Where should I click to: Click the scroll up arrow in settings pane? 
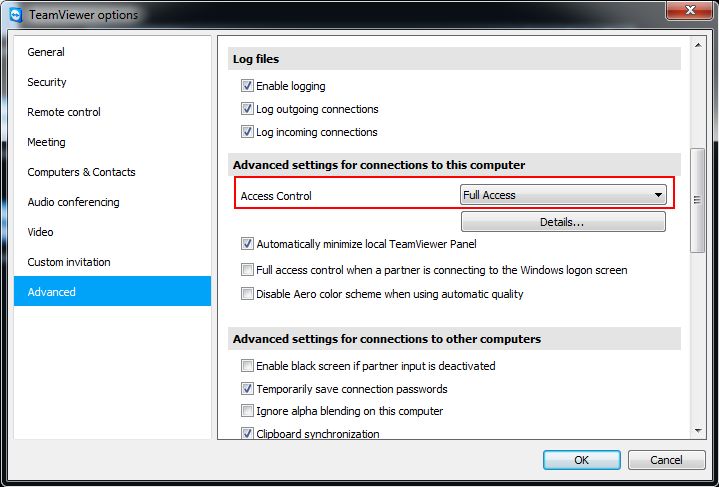[x=697, y=45]
